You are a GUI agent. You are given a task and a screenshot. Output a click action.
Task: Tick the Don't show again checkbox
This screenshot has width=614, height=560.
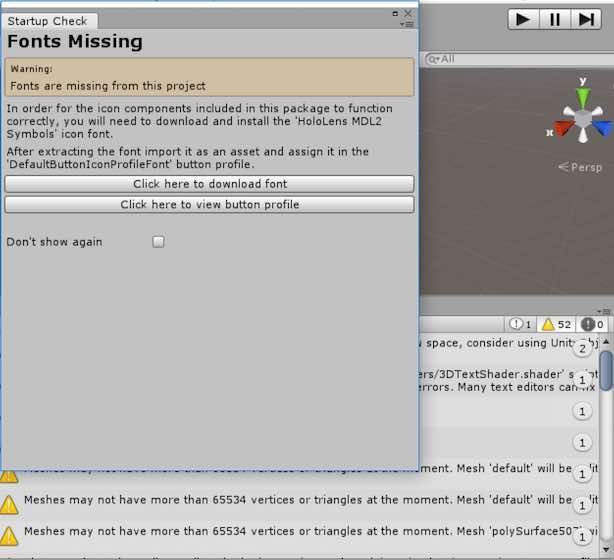(158, 242)
